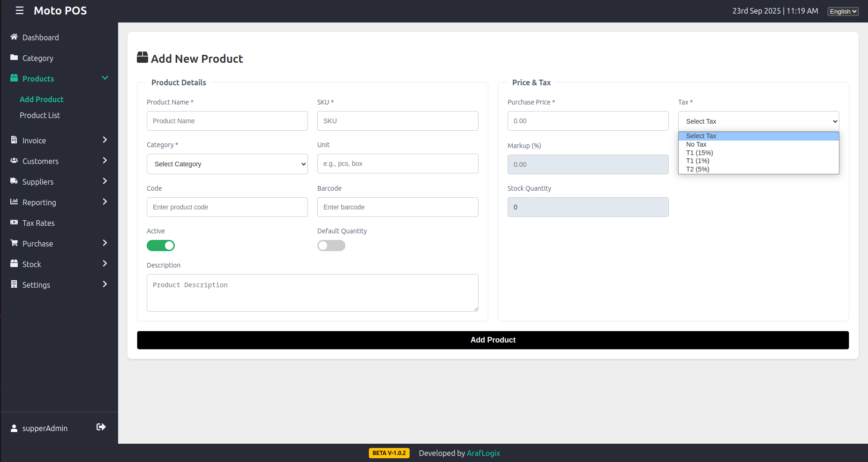
Task: Select the Purchase cart icon
Action: (x=14, y=243)
